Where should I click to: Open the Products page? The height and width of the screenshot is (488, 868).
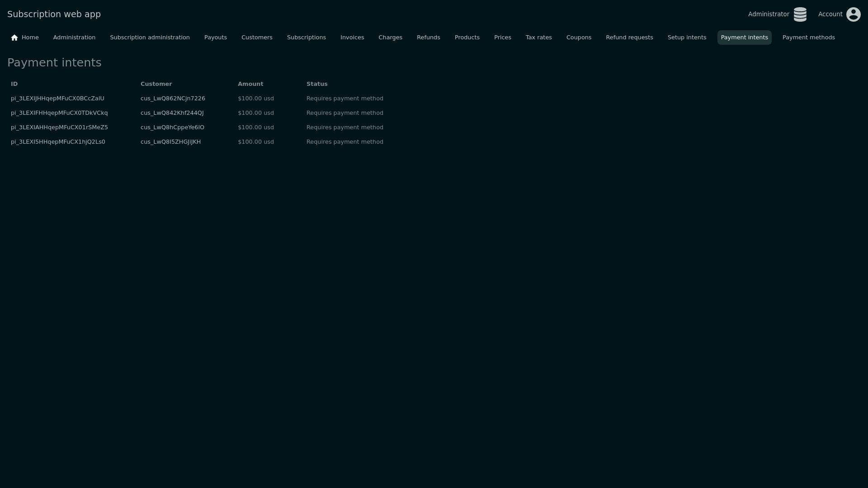467,38
